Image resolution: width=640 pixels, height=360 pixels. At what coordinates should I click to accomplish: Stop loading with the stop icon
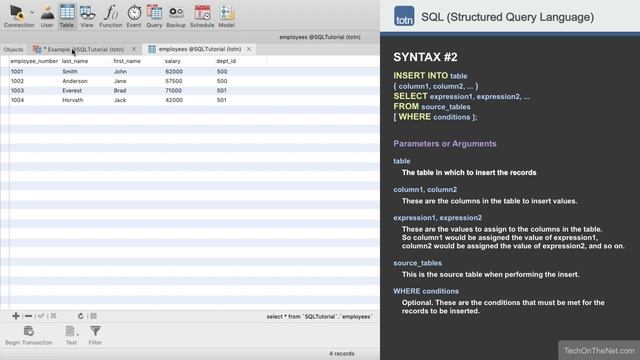[x=93, y=316]
